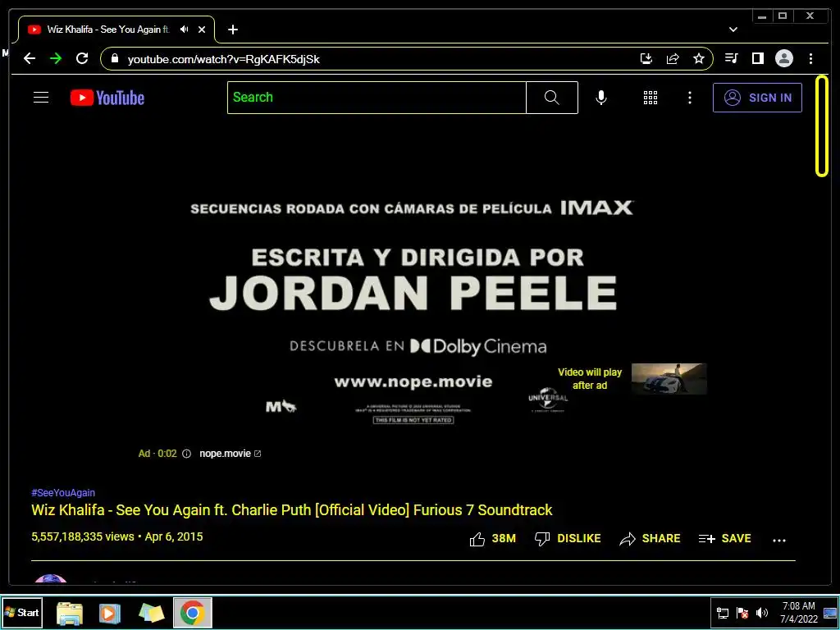The image size is (840, 630).
Task: Share this page from address bar
Action: pyautogui.click(x=673, y=58)
